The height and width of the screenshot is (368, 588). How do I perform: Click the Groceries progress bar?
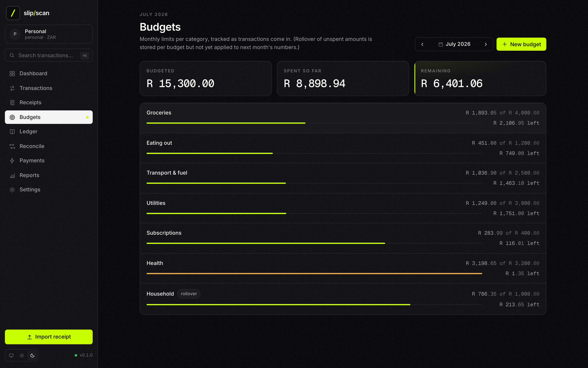314,123
